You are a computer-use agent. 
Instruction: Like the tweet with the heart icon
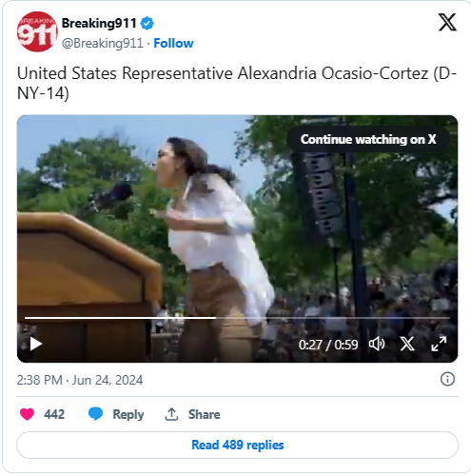click(27, 414)
